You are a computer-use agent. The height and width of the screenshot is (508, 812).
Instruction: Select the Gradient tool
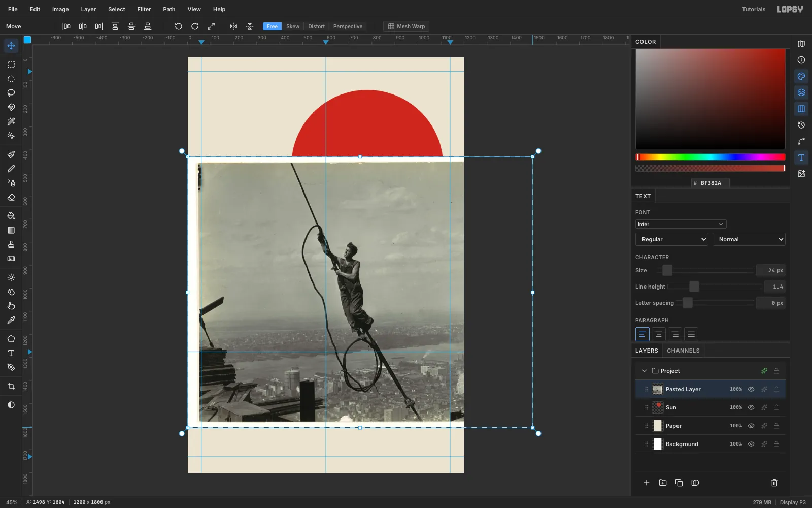[x=11, y=230]
